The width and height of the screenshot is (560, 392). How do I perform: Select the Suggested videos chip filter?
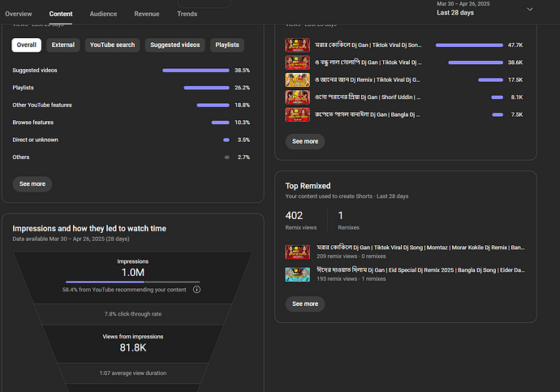pos(175,45)
